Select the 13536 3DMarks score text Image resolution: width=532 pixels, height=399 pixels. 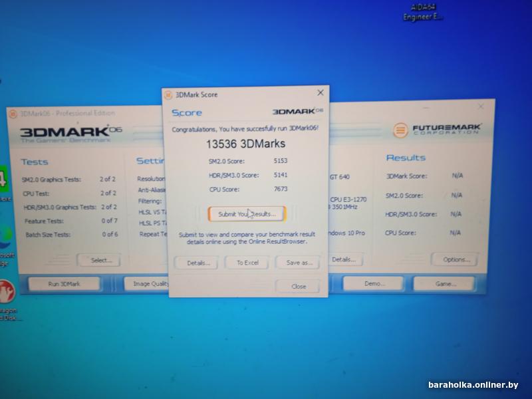pos(246,144)
